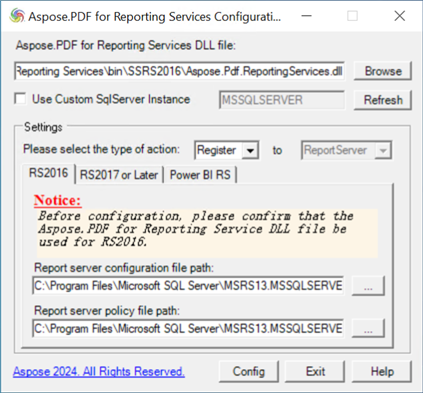Click 'Report server policy file path' label
Screen dimensions: 423x393
point(107,311)
